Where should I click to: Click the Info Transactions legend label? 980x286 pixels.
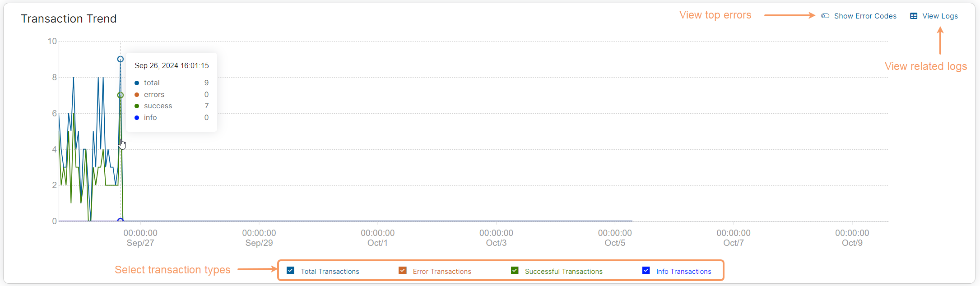pos(683,272)
